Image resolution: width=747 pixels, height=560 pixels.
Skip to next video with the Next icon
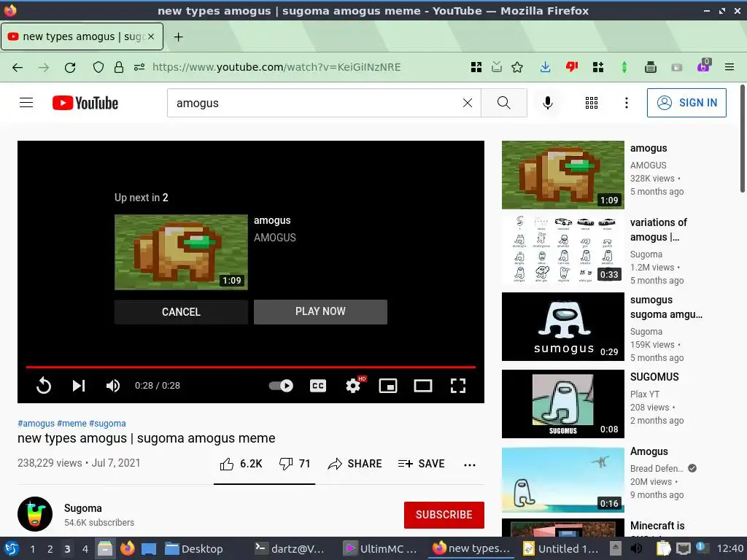[x=79, y=385]
